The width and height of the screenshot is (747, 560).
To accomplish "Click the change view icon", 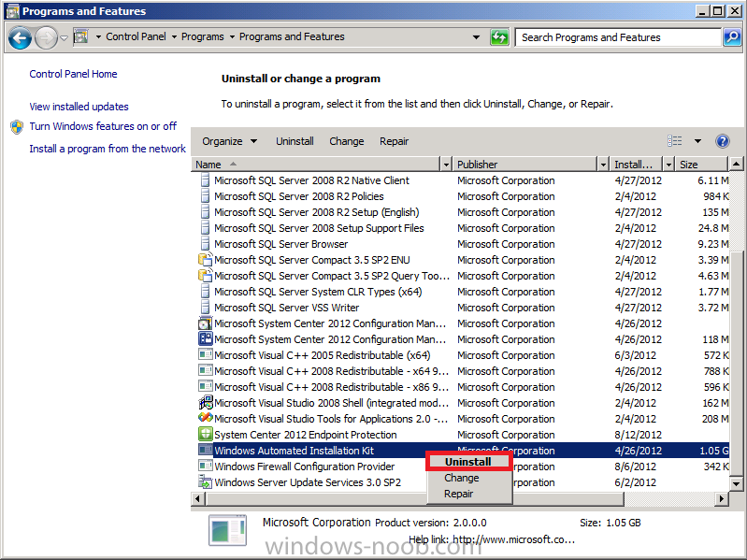I will (675, 141).
